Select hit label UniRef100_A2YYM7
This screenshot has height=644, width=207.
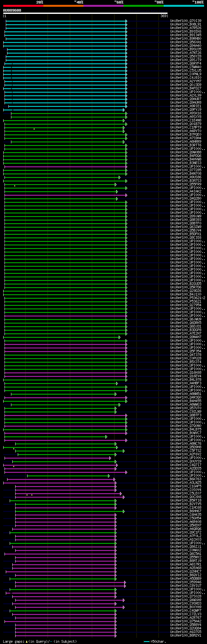point(186,81)
